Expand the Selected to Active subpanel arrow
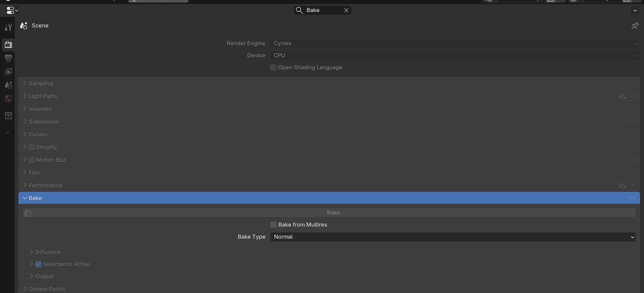 31,264
